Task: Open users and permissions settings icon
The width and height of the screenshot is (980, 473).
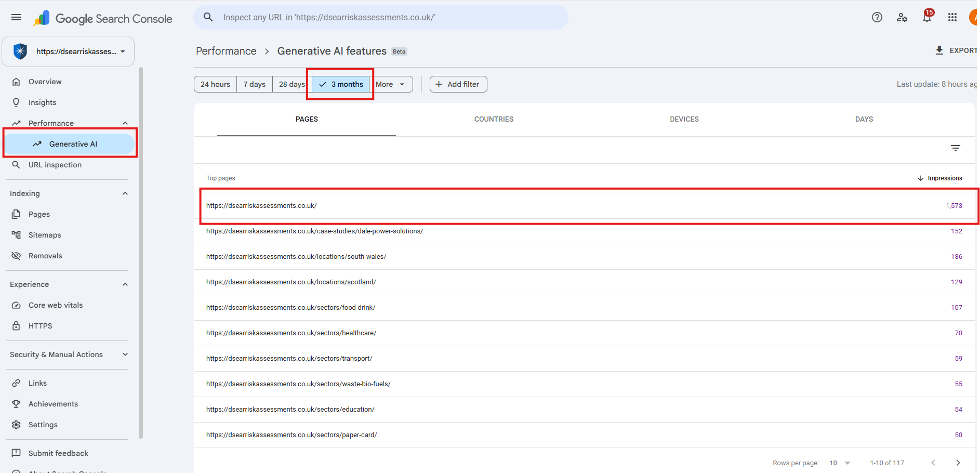Action: point(902,17)
